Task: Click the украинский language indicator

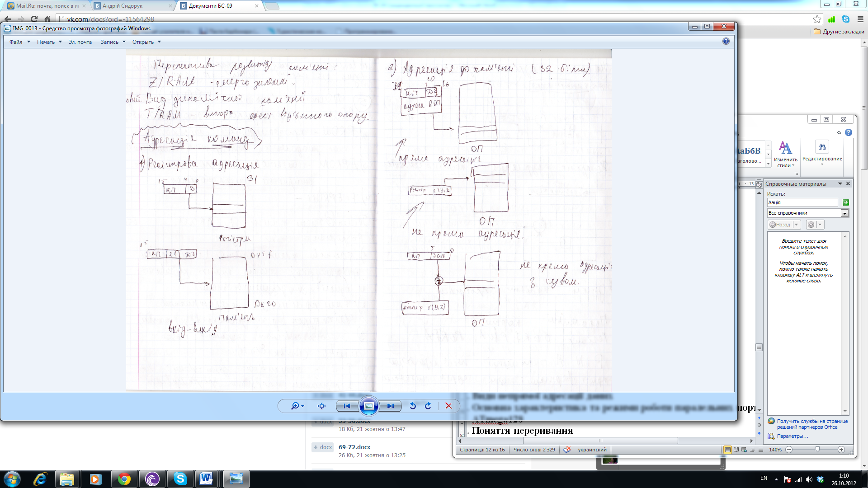Action: coord(592,450)
